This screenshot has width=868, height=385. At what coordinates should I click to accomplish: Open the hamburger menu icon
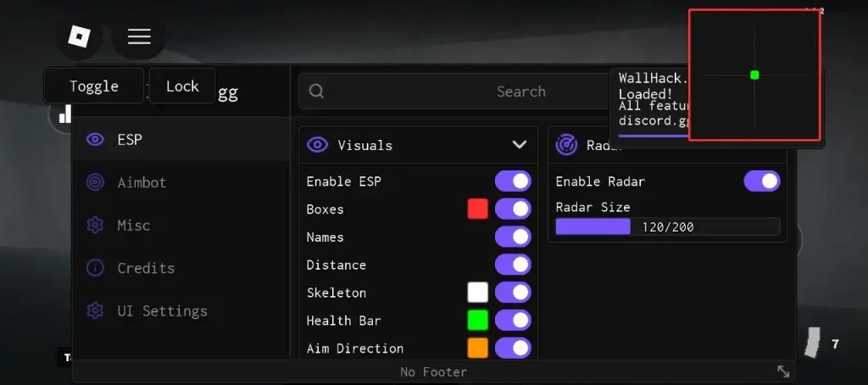point(139,36)
